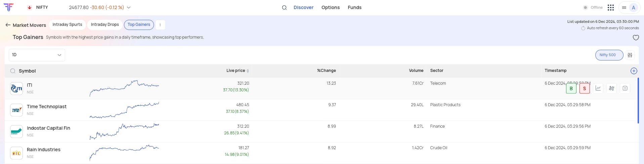The width and height of the screenshot is (644, 164).
Task: Open the filter sliders icon beside Nifty 500
Action: pos(630,55)
